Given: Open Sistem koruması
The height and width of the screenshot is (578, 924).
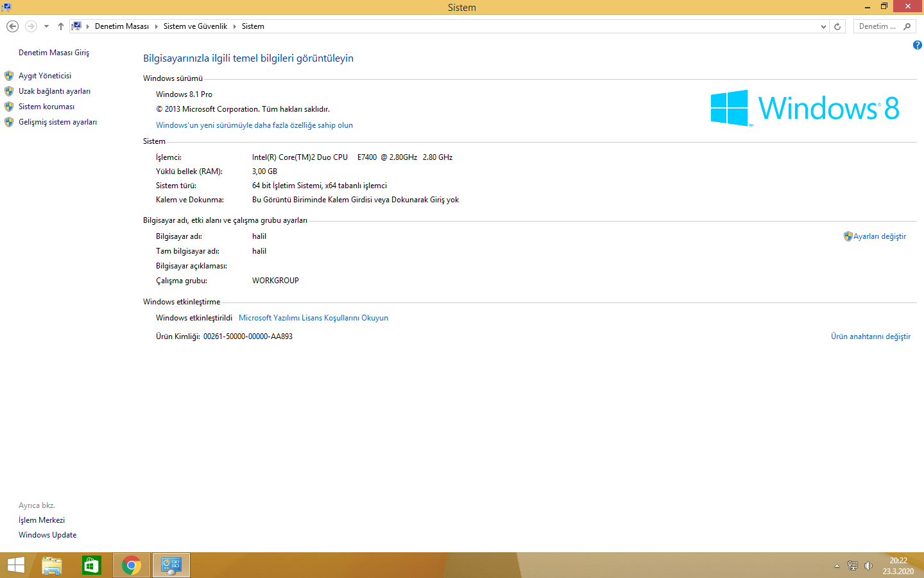Looking at the screenshot, I should pos(46,107).
